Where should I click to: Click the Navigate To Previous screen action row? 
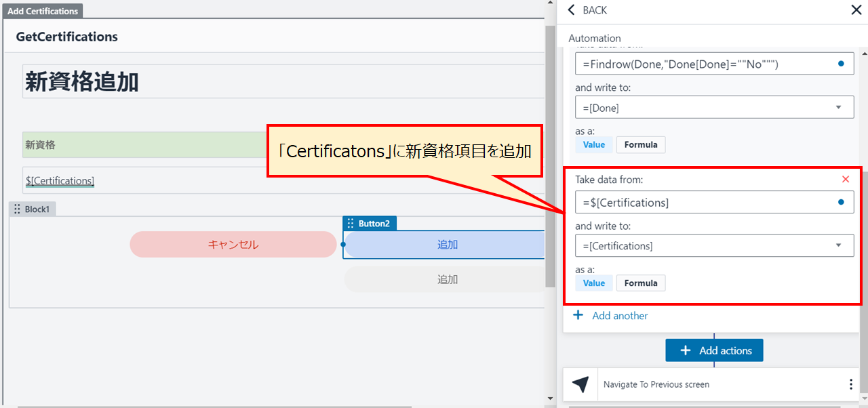pyautogui.click(x=712, y=384)
